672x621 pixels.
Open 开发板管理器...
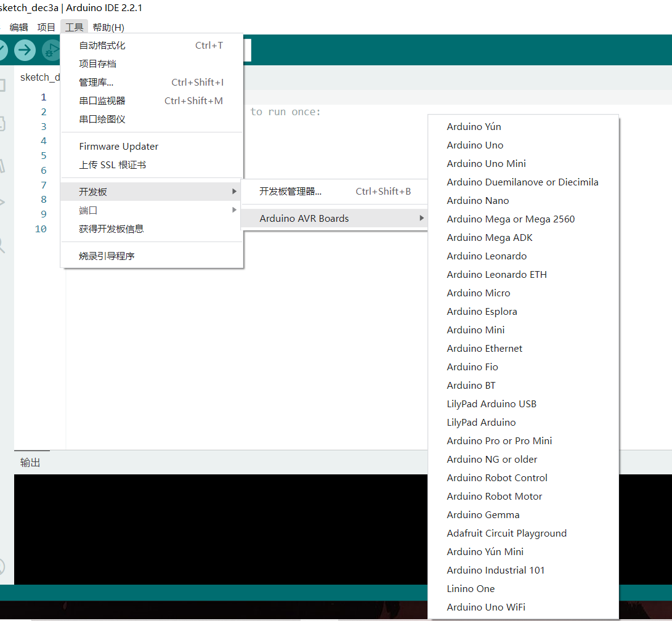[x=334, y=191]
